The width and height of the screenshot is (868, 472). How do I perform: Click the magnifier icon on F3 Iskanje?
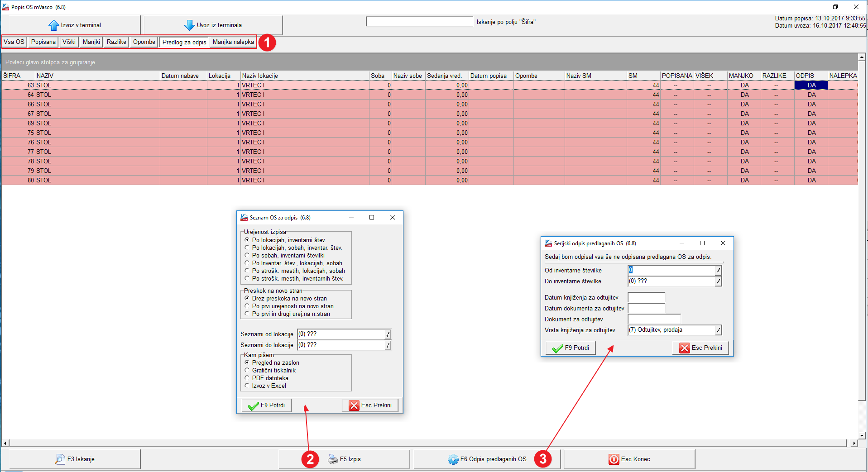tap(60, 459)
